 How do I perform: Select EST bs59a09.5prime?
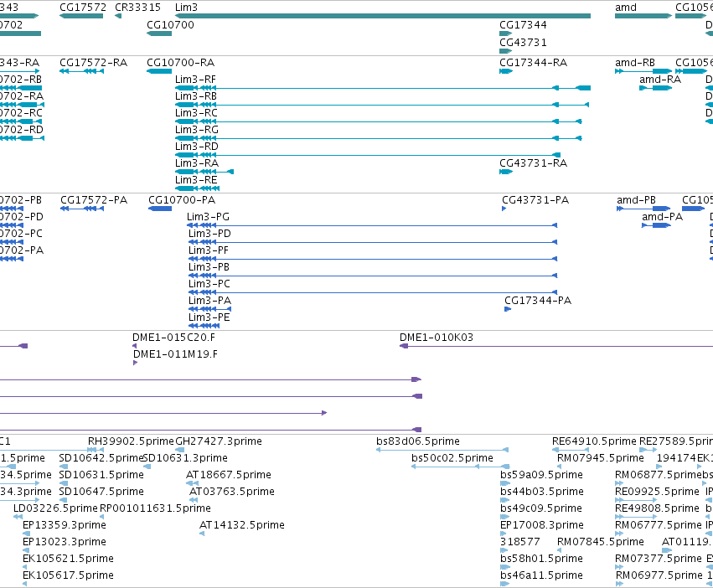pyautogui.click(x=541, y=475)
